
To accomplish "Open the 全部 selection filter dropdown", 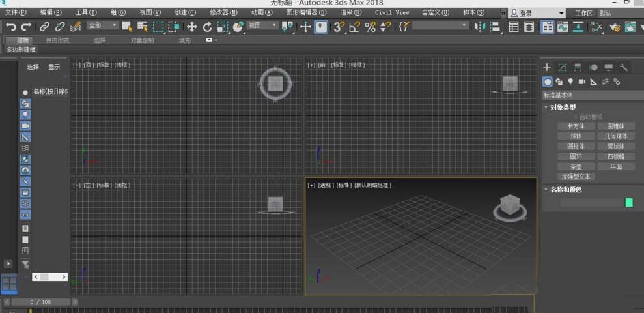I will 103,25.
